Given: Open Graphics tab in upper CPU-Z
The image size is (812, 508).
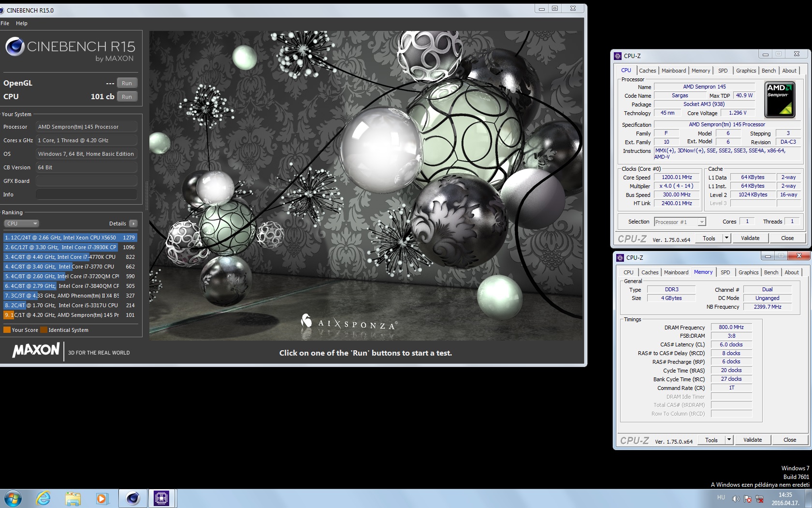Looking at the screenshot, I should [x=746, y=71].
